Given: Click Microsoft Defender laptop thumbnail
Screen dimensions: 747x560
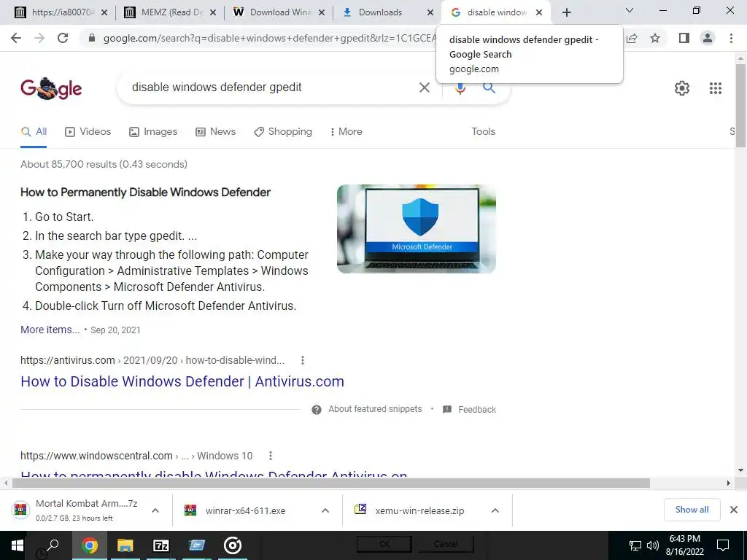Looking at the screenshot, I should coord(417,229).
